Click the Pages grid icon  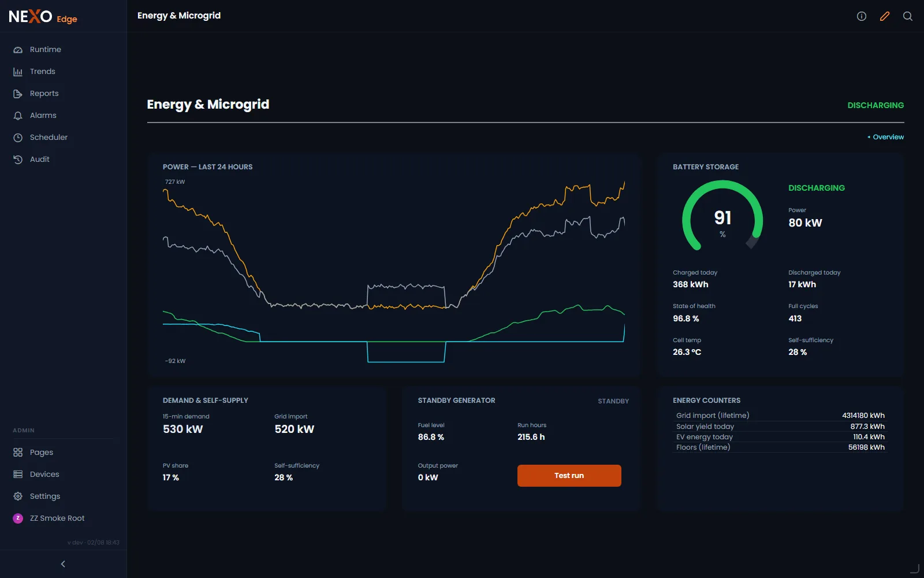click(x=18, y=453)
